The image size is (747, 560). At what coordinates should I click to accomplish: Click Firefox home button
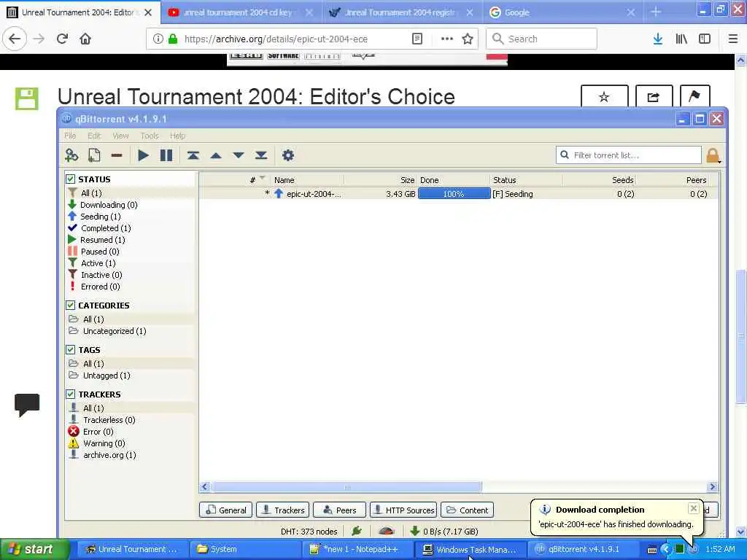(x=85, y=39)
